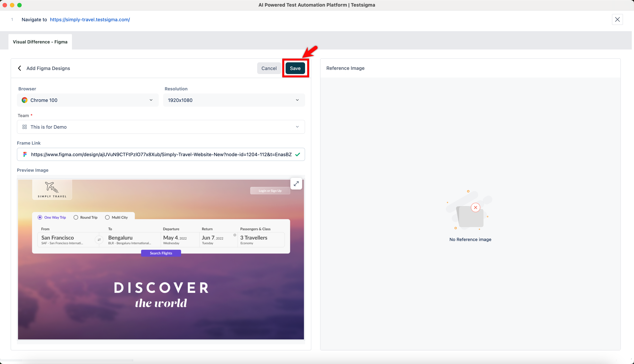Click the green checkmark in Frame Link

click(x=298, y=155)
